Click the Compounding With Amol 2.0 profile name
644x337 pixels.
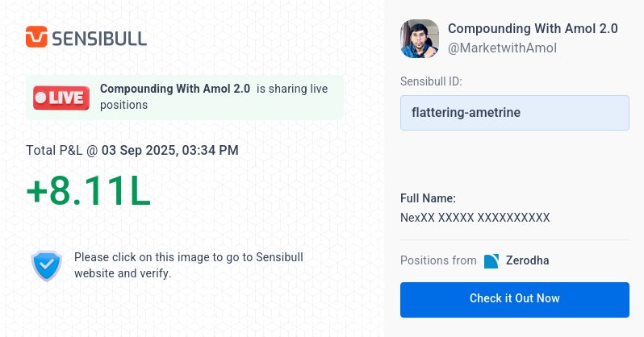[533, 29]
